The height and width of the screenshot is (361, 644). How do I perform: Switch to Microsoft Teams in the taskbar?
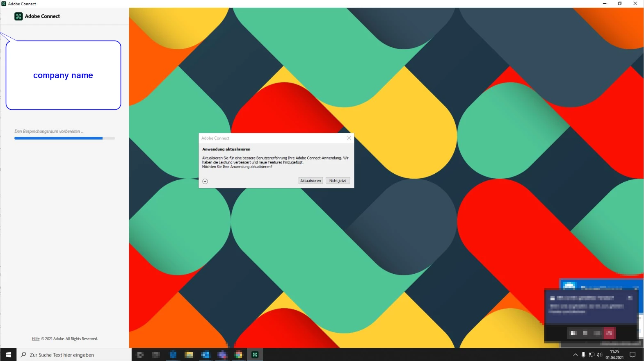click(222, 355)
